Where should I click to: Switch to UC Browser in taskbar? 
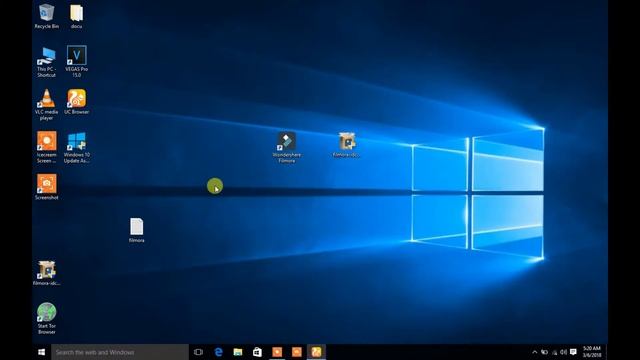[316, 352]
